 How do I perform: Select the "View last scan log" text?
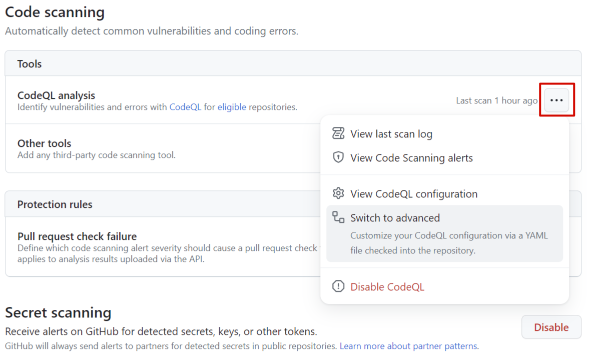click(x=391, y=134)
